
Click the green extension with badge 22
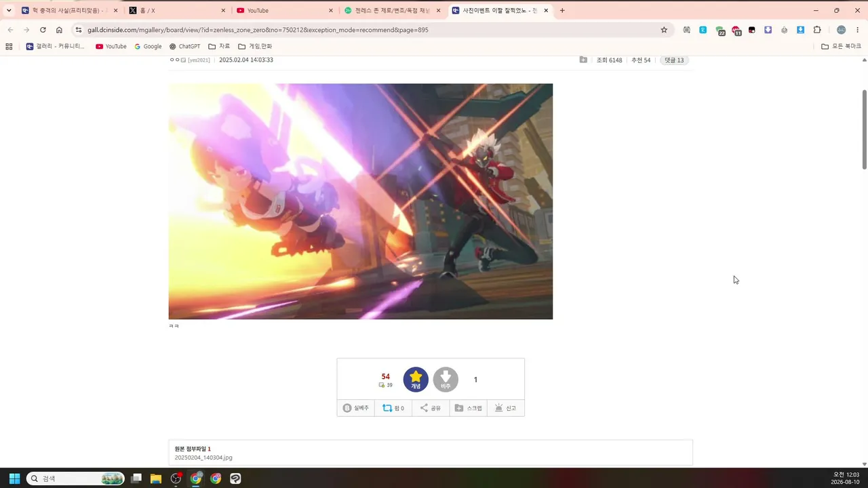coord(720,30)
